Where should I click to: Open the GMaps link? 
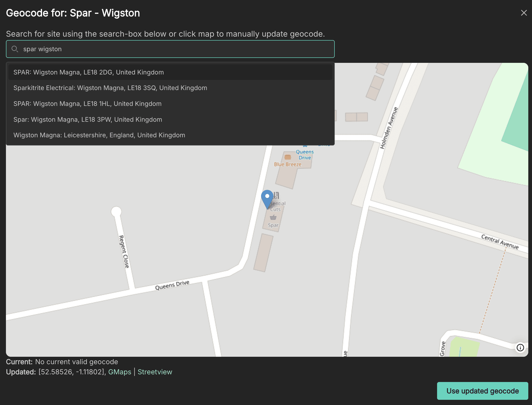120,372
